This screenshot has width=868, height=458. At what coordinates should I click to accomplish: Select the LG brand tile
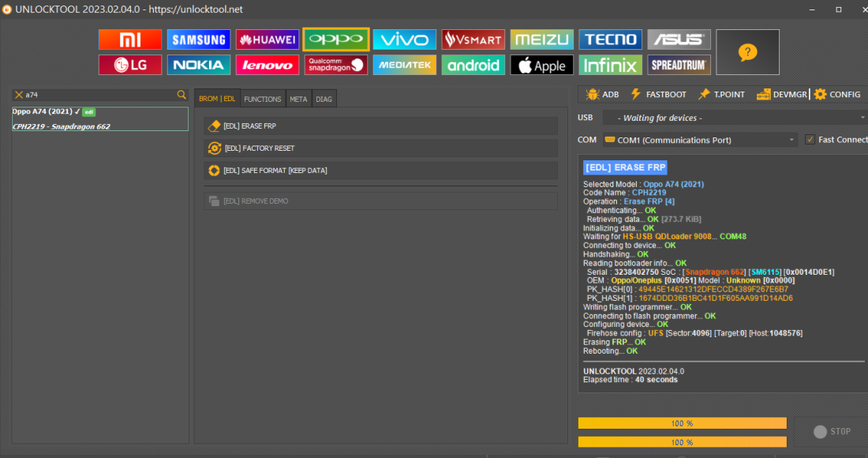[130, 65]
